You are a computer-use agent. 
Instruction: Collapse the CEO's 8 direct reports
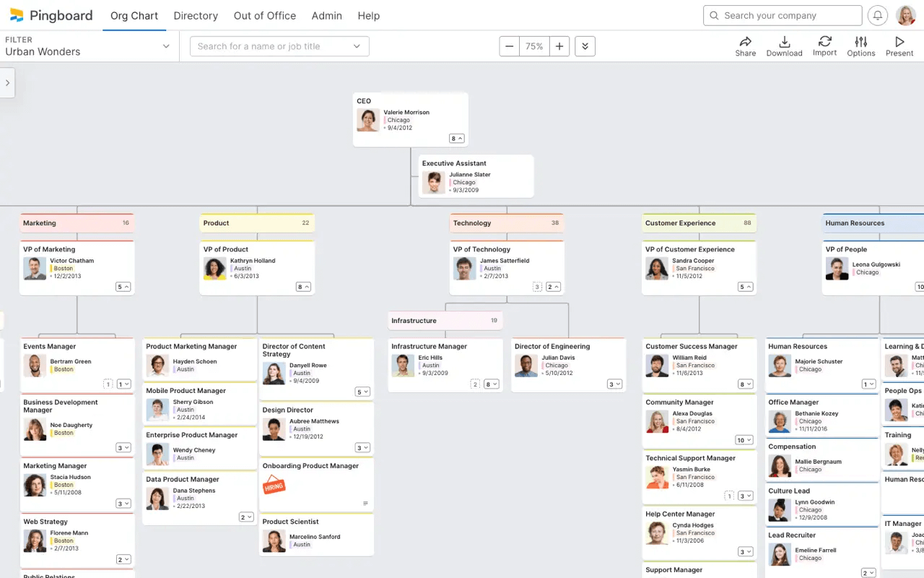click(x=457, y=138)
